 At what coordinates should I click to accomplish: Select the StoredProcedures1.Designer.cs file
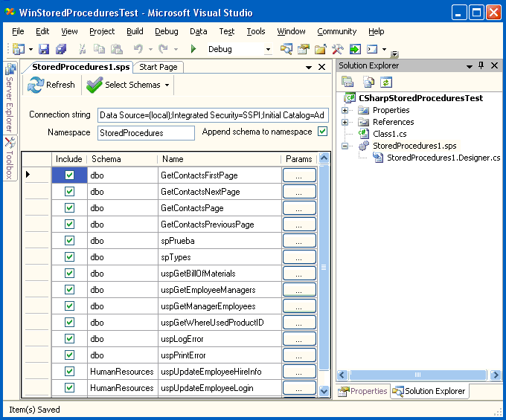[x=443, y=158]
